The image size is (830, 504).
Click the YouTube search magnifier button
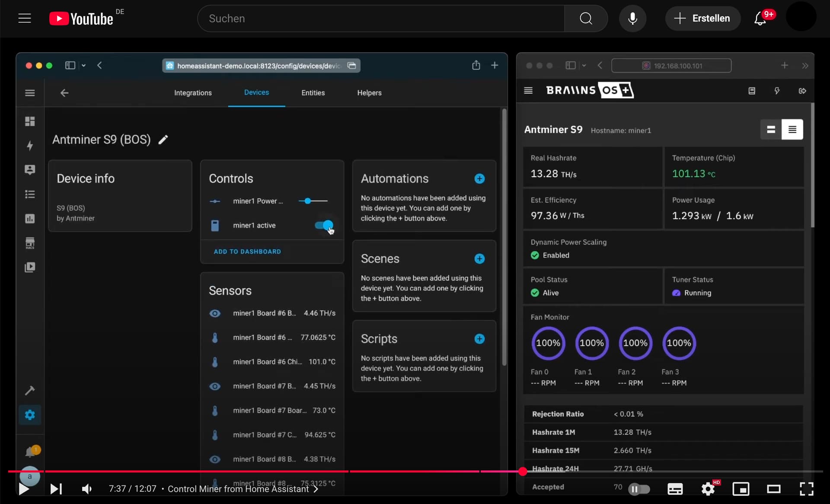pyautogui.click(x=586, y=19)
